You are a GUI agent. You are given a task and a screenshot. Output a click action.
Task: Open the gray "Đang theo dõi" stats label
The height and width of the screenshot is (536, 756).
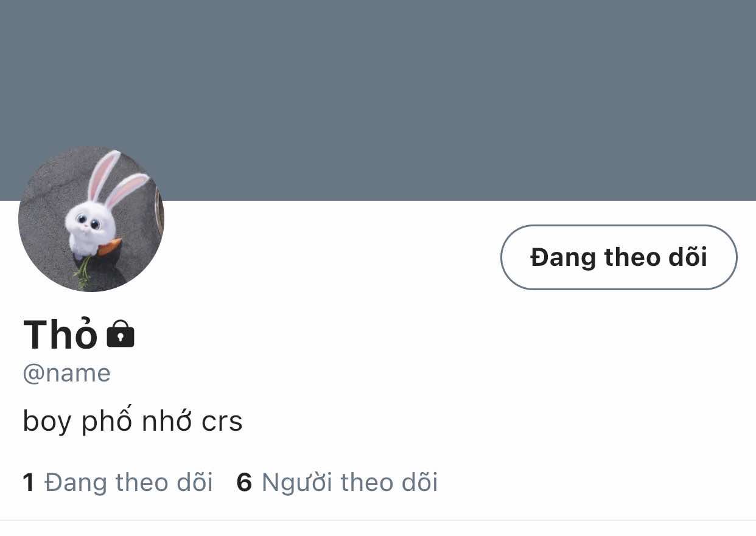point(128,482)
